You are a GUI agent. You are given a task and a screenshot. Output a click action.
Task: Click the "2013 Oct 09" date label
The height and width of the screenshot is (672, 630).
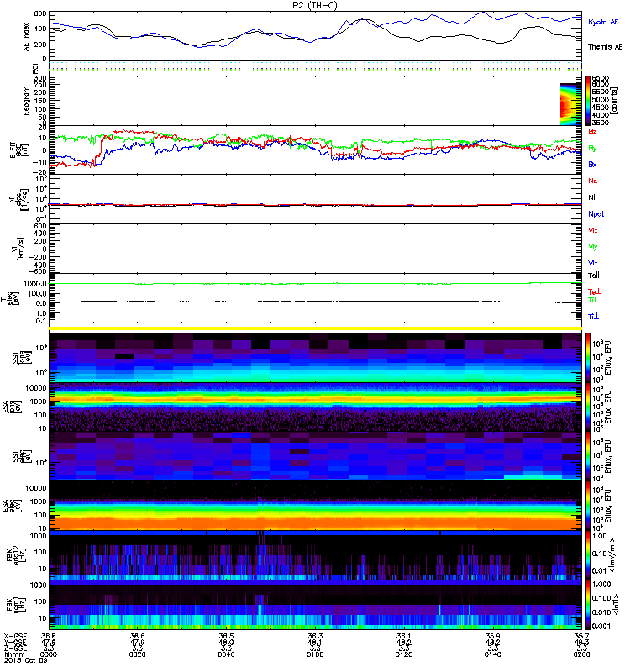coord(26,660)
